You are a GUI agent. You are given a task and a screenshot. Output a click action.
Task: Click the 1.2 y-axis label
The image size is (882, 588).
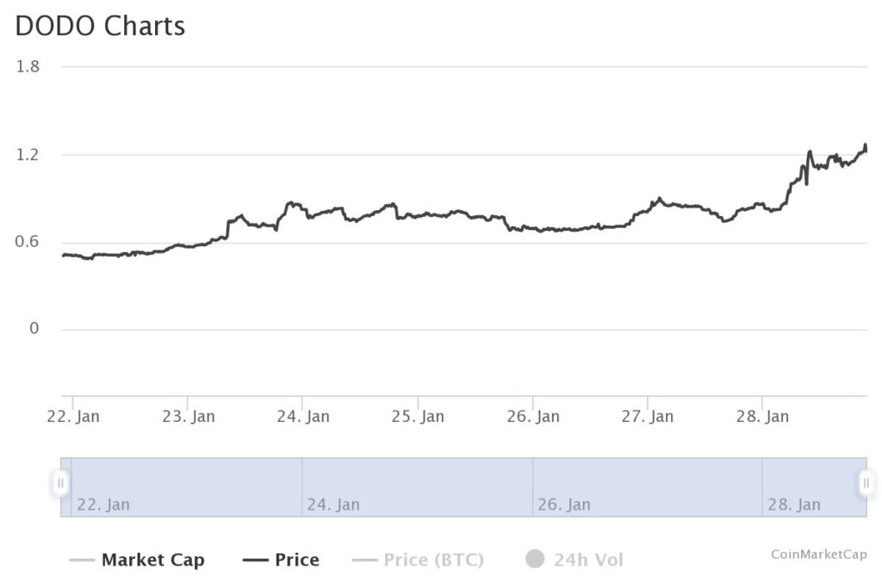[x=28, y=155]
